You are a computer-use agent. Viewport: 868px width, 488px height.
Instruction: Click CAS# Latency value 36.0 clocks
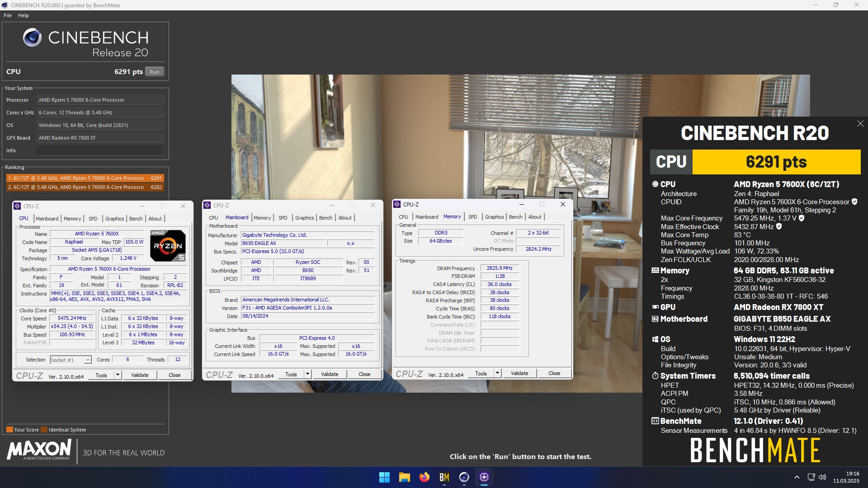click(500, 284)
